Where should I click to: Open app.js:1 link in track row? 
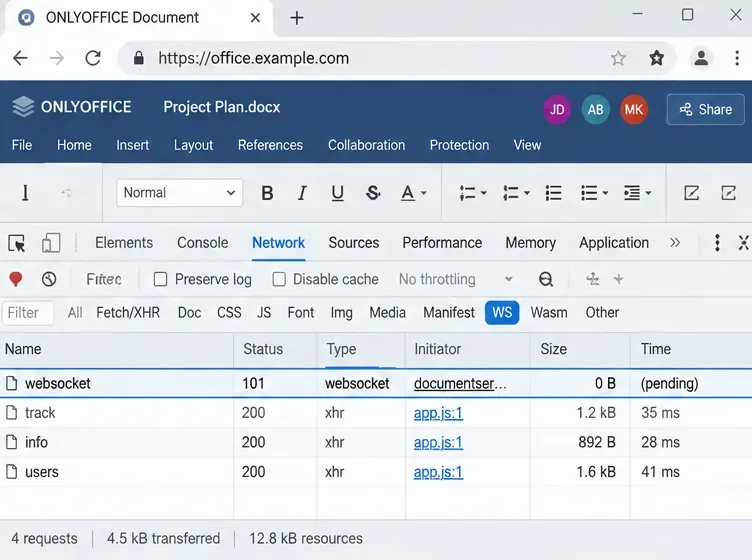(438, 413)
